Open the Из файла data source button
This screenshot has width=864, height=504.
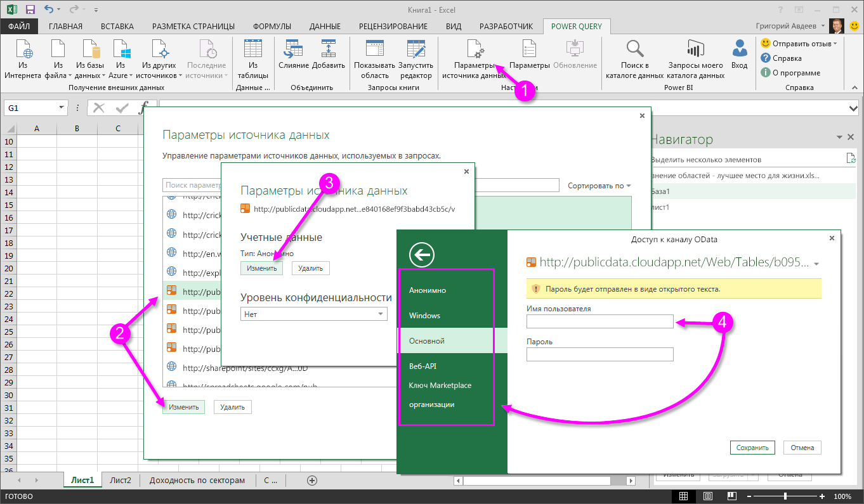pos(58,58)
